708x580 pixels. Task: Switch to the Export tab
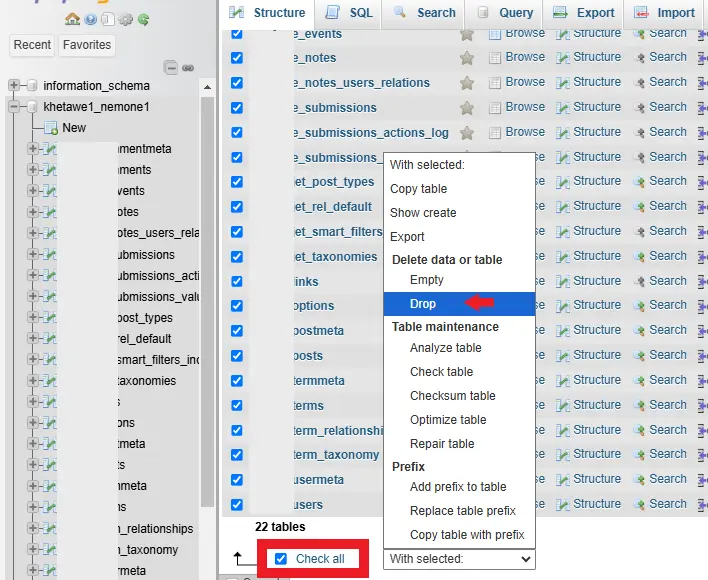tap(584, 13)
